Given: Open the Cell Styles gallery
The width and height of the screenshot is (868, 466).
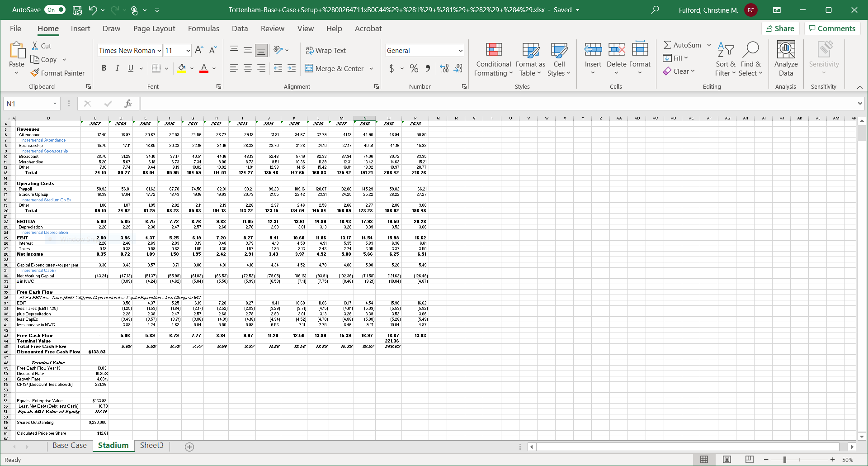Looking at the screenshot, I should tap(559, 59).
